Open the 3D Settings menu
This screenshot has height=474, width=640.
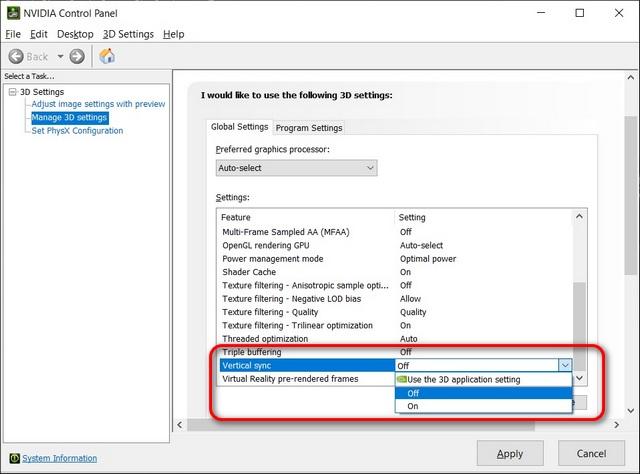128,34
